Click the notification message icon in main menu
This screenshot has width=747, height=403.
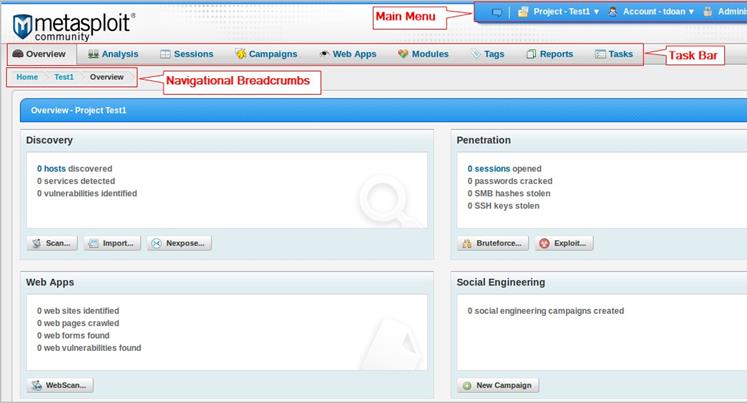pos(496,12)
